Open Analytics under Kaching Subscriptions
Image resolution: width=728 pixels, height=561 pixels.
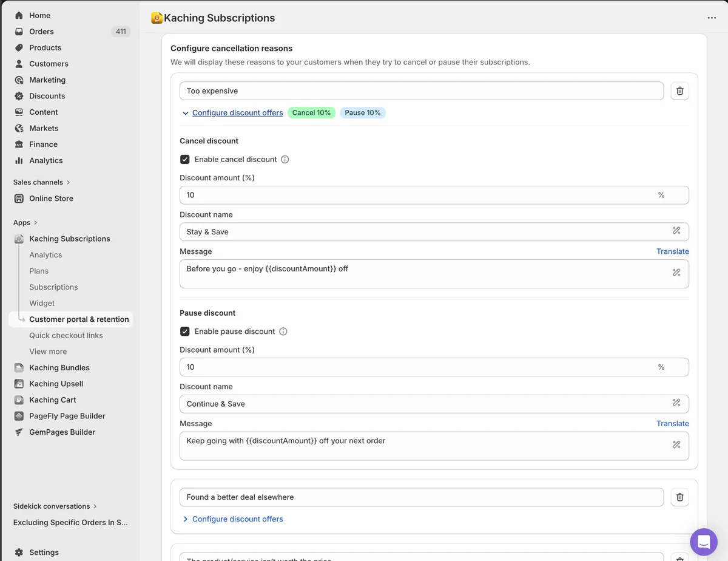[45, 255]
